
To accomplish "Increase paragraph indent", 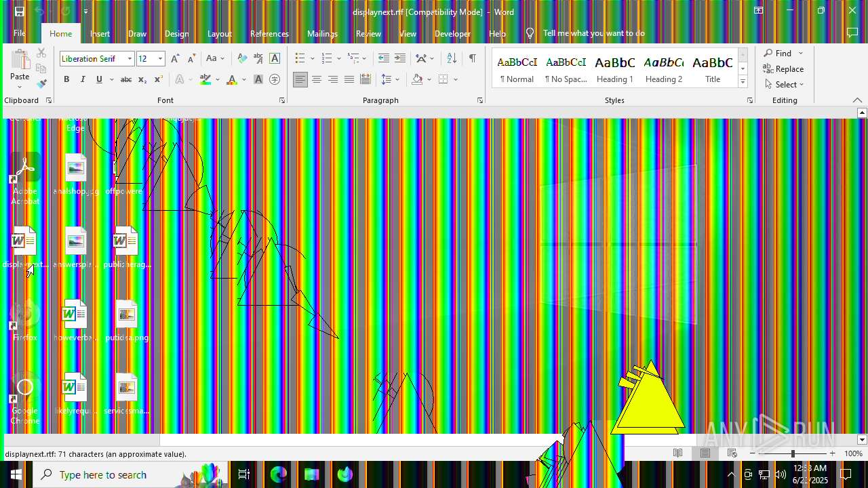I will pyautogui.click(x=400, y=58).
